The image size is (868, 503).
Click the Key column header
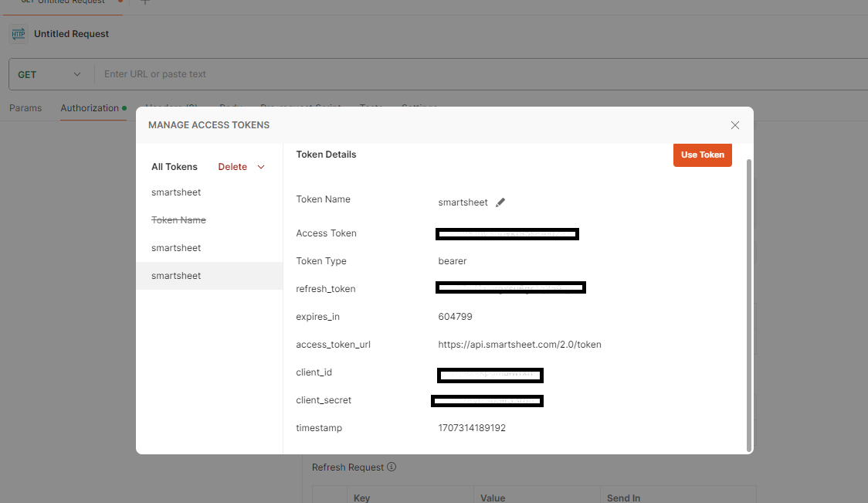[x=361, y=498]
